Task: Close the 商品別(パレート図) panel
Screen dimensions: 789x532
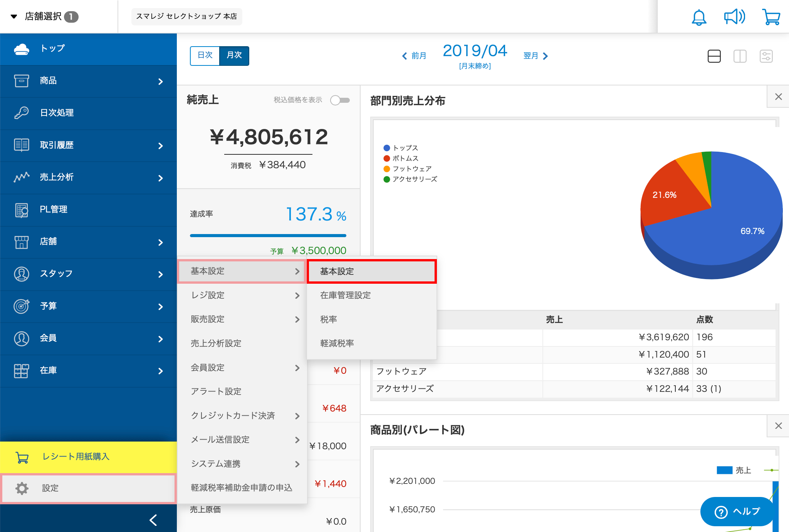Action: point(778,426)
